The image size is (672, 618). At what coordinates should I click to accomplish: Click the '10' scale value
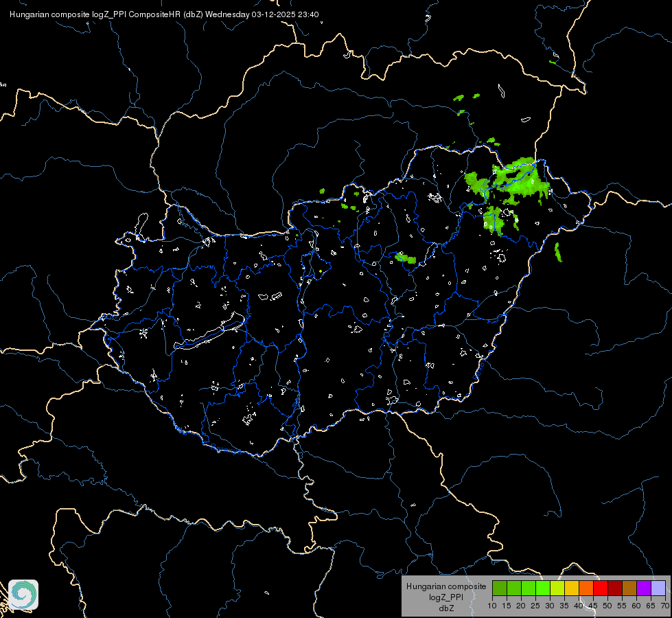tap(492, 606)
